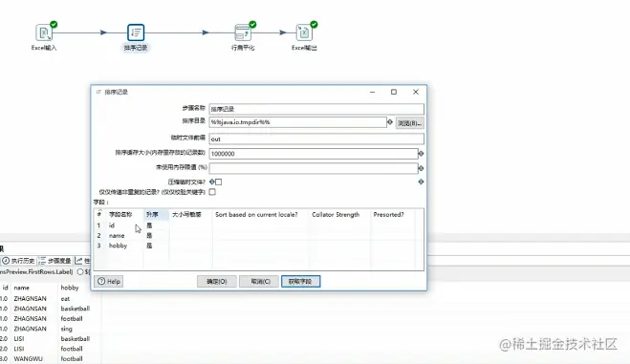
Task: Click name header in preview results table
Action: point(22,288)
